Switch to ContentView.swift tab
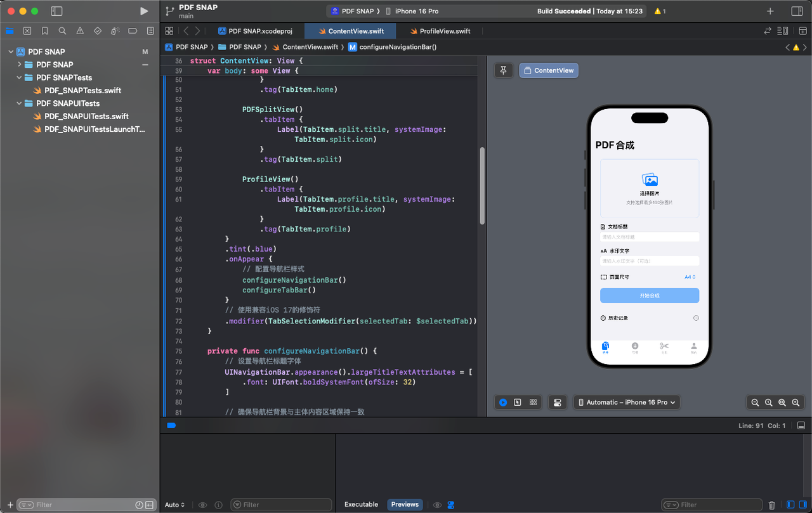 [x=350, y=31]
